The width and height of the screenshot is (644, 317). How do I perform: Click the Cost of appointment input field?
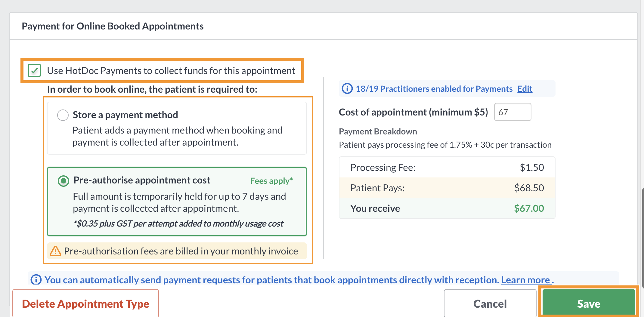(512, 112)
